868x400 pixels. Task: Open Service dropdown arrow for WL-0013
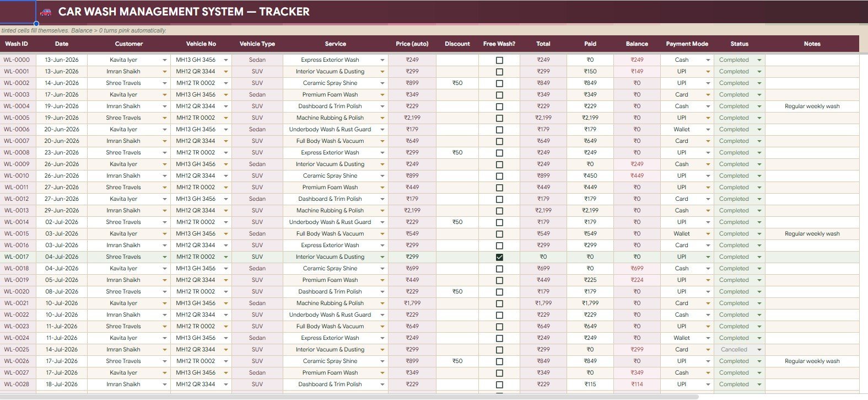382,211
